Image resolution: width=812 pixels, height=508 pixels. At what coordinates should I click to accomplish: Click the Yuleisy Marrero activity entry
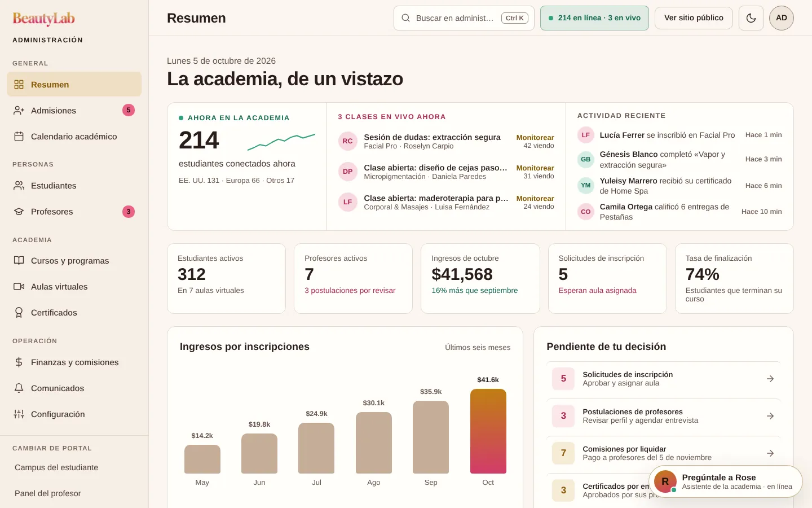click(679, 186)
